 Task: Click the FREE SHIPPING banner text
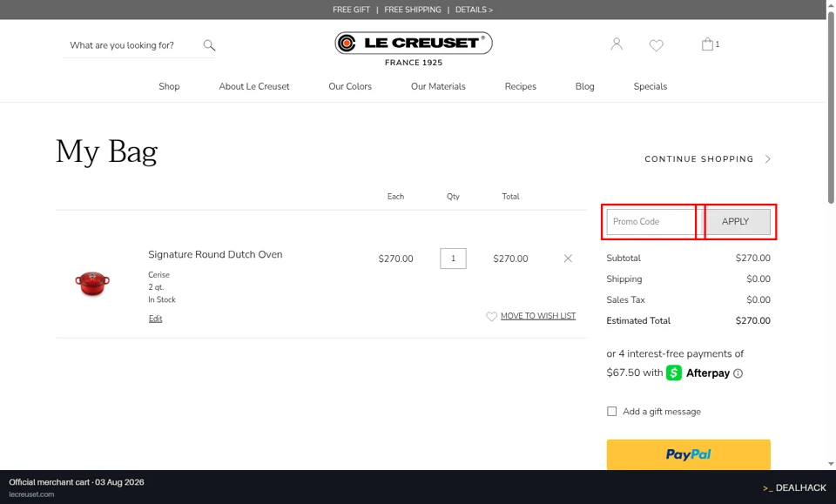tap(412, 10)
